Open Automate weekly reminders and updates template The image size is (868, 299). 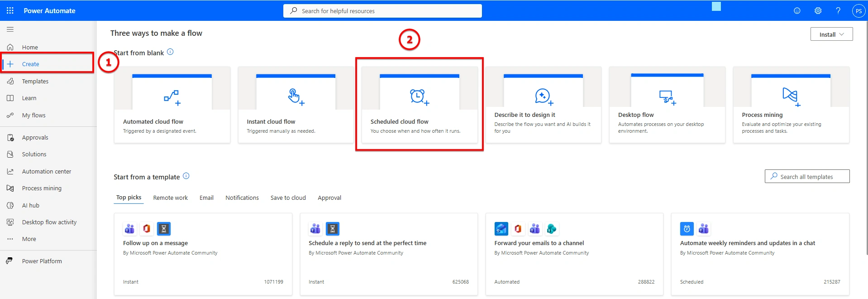760,254
